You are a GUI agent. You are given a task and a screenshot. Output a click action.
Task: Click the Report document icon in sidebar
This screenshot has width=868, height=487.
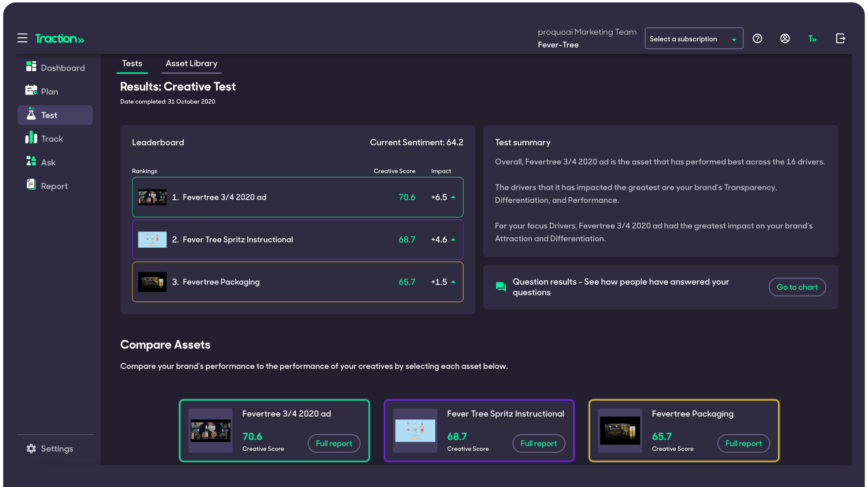(31, 185)
